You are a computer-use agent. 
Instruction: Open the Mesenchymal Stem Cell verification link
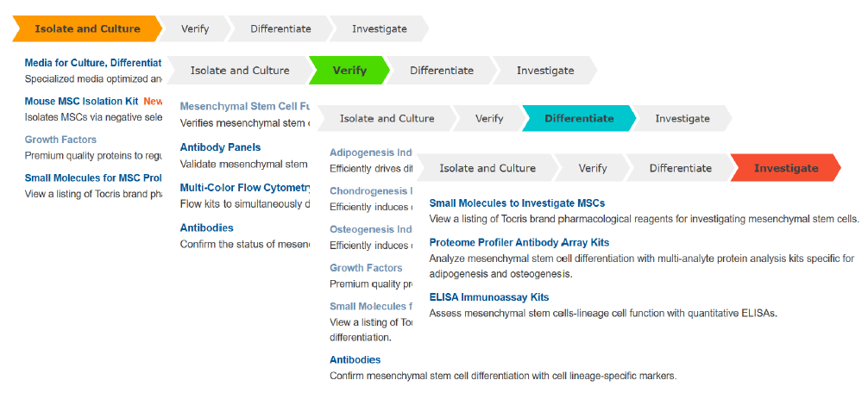coord(245,107)
